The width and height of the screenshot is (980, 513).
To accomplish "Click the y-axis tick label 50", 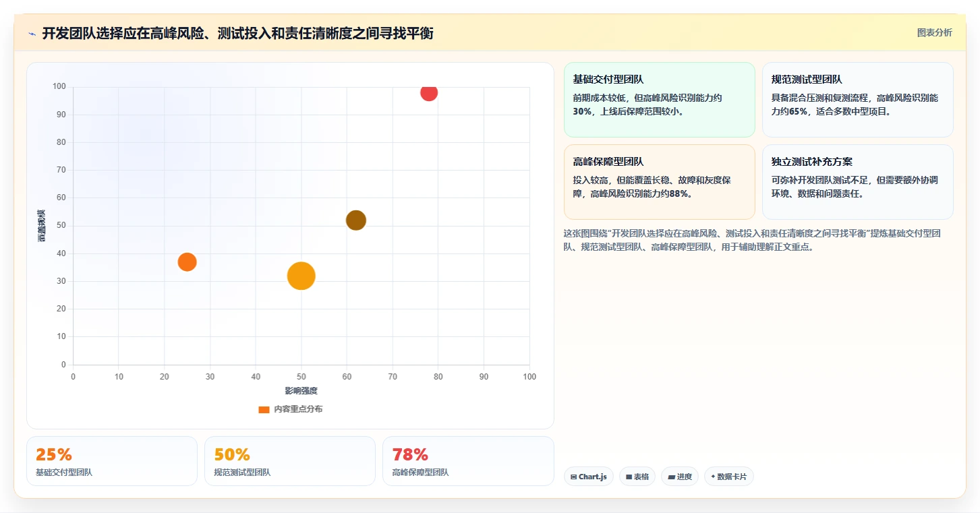I will (x=61, y=226).
